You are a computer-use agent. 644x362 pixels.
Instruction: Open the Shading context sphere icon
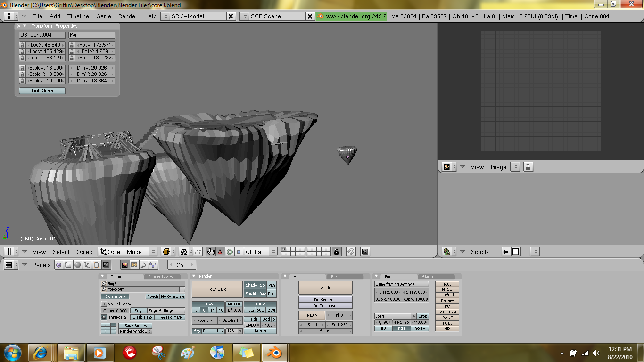[x=78, y=265]
